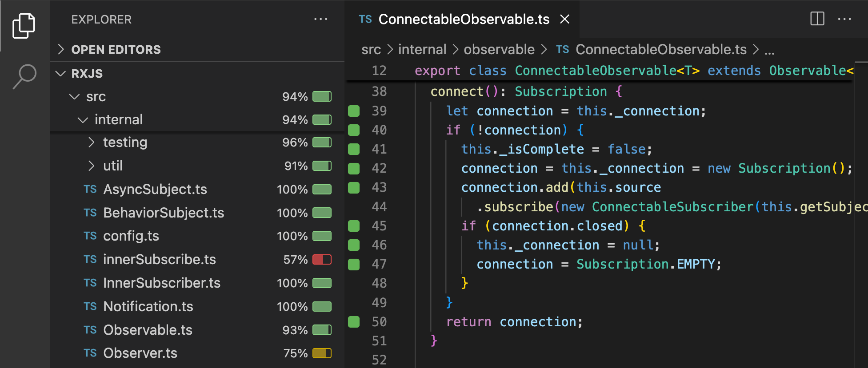Viewport: 868px width, 368px height.
Task: Open Explorer views and more actions ellipsis
Action: coord(320,19)
